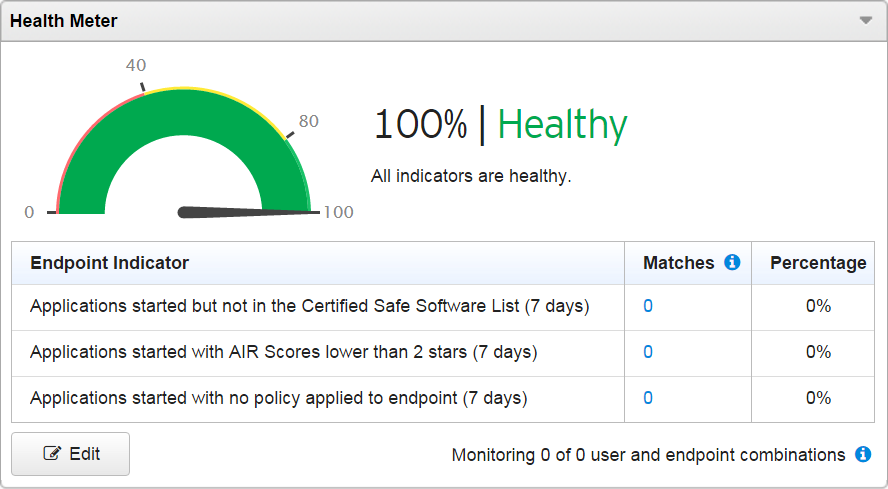Click the 100% health score value
Image resolution: width=888 pixels, height=489 pixels.
coord(420,125)
